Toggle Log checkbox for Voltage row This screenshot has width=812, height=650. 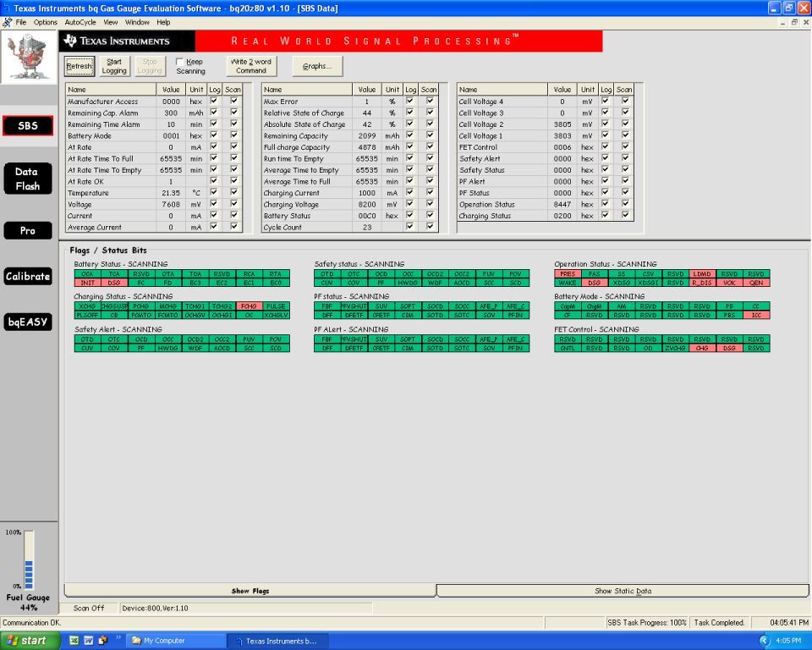click(214, 204)
